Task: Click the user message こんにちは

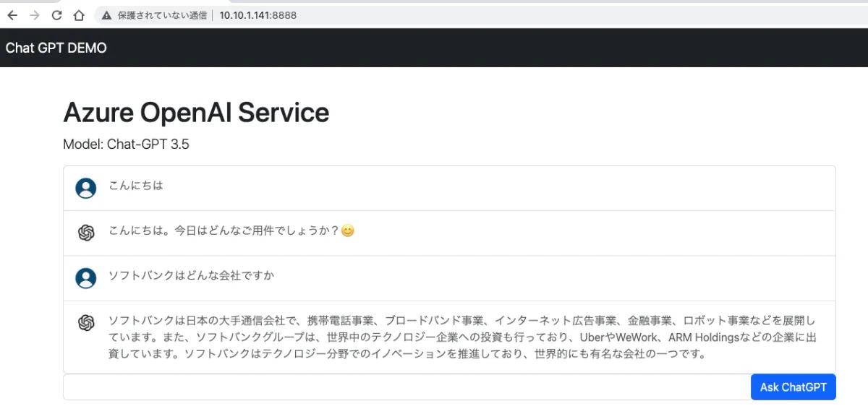Action: (x=136, y=186)
